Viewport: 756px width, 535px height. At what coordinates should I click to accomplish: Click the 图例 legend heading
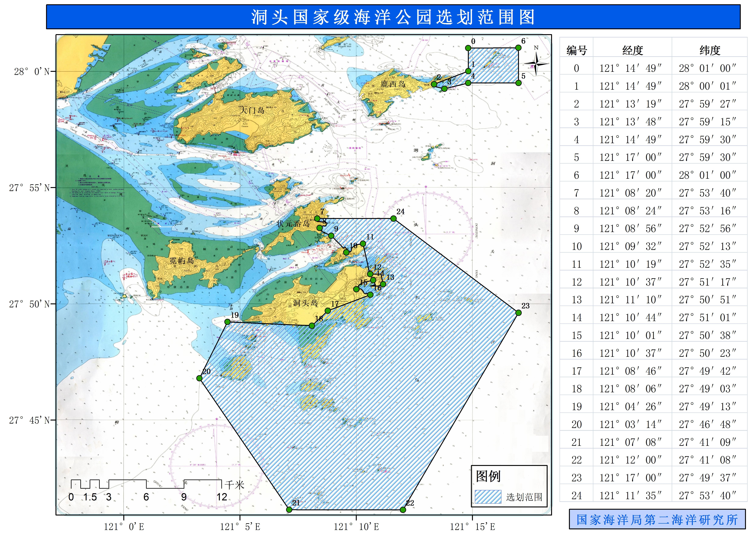[488, 476]
